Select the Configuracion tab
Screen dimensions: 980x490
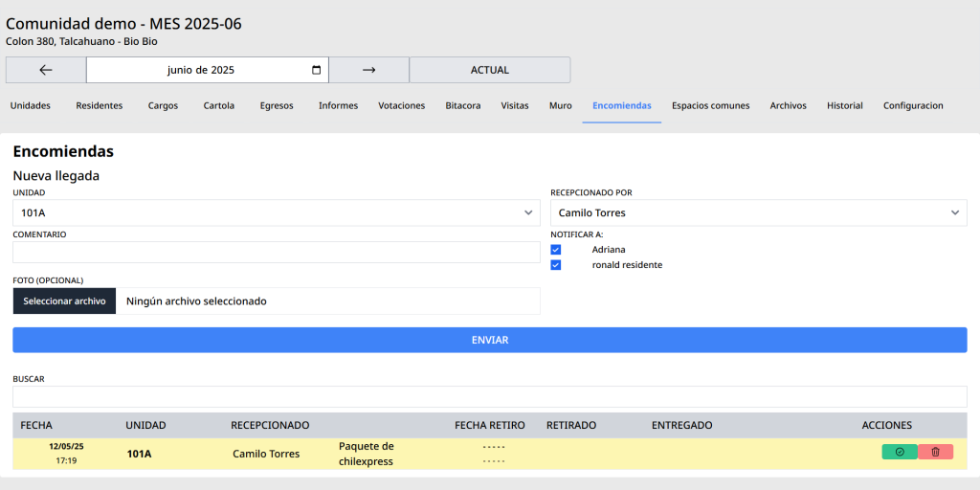pos(913,106)
